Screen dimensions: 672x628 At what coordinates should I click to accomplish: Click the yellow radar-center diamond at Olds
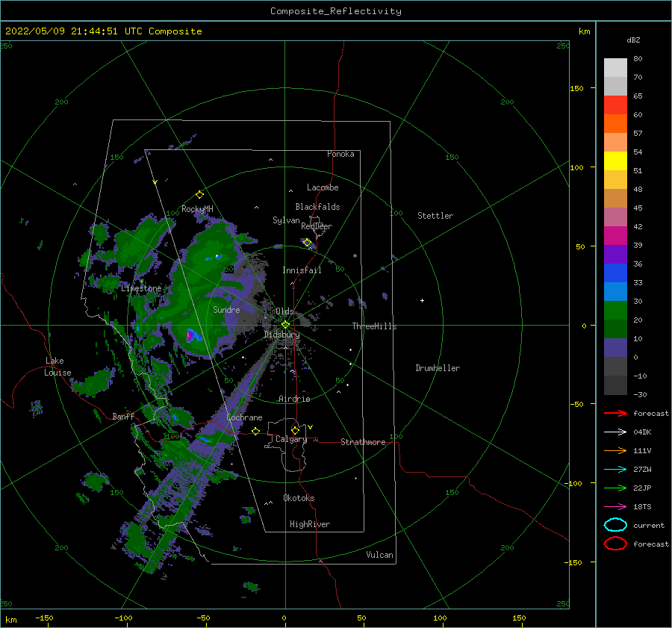click(285, 325)
